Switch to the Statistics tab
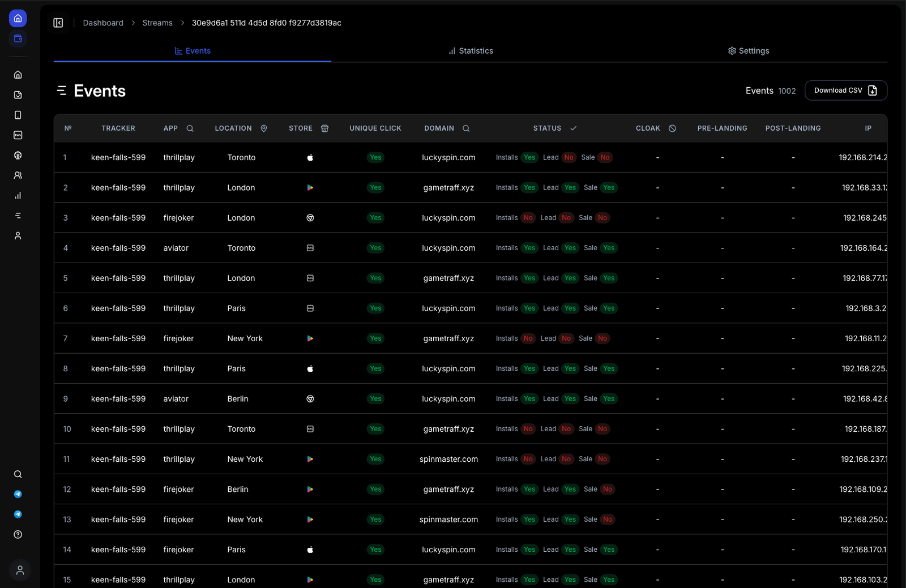The width and height of the screenshot is (906, 588). (x=471, y=51)
